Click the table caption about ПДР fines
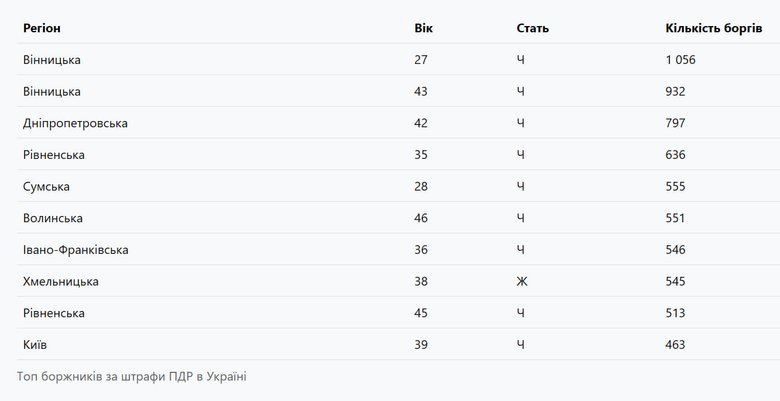Image resolution: width=780 pixels, height=401 pixels. [131, 377]
